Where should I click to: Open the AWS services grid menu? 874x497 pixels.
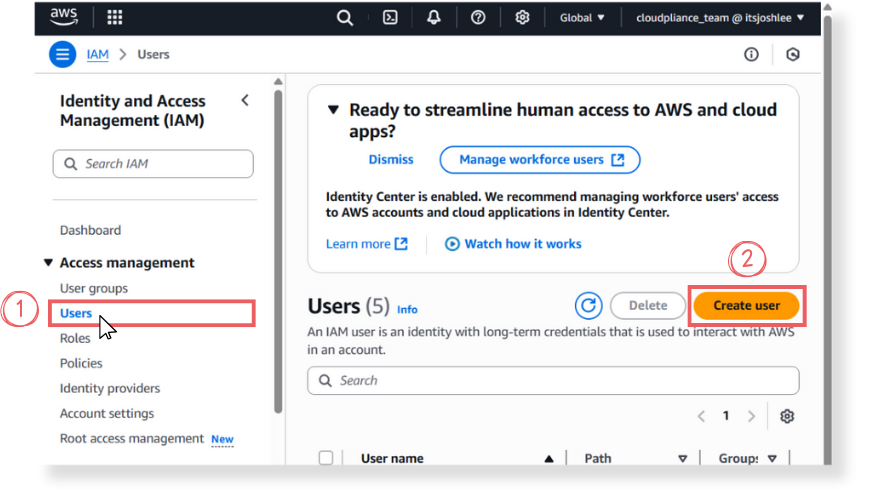pos(115,17)
